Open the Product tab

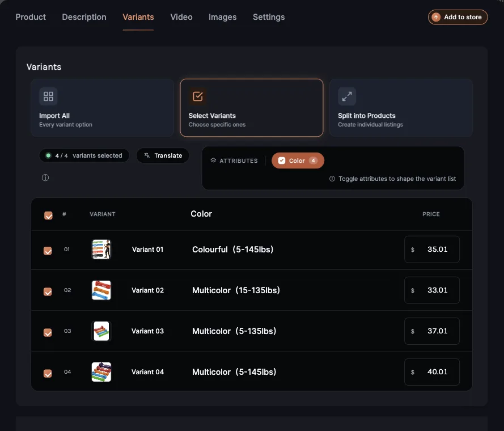pyautogui.click(x=31, y=17)
